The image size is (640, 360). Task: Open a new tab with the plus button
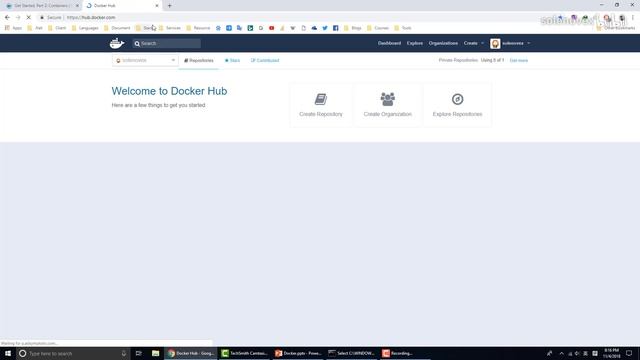tap(169, 6)
